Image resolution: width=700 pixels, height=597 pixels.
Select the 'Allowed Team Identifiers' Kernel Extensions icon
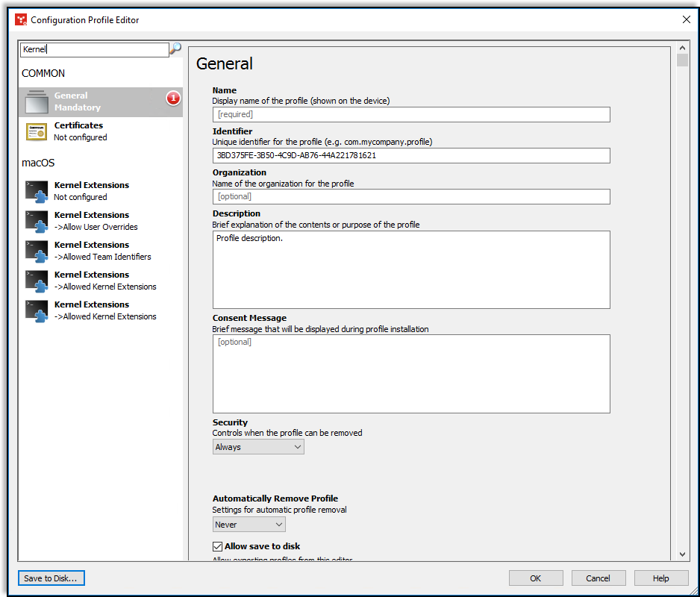click(35, 250)
